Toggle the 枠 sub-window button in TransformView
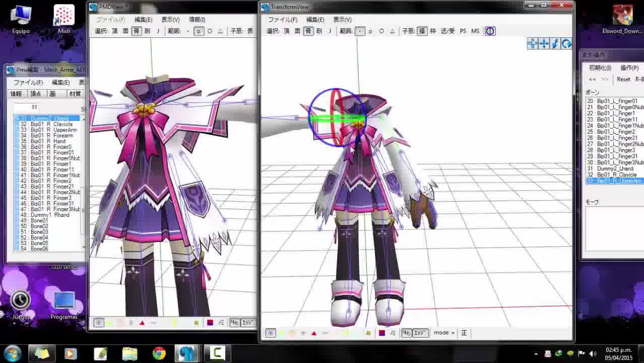The height and width of the screenshot is (363, 644). (433, 31)
